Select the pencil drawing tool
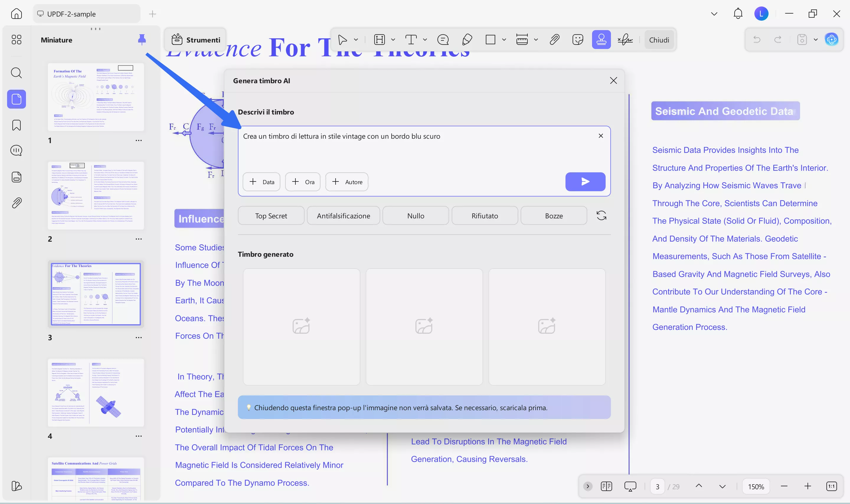 [x=467, y=40]
